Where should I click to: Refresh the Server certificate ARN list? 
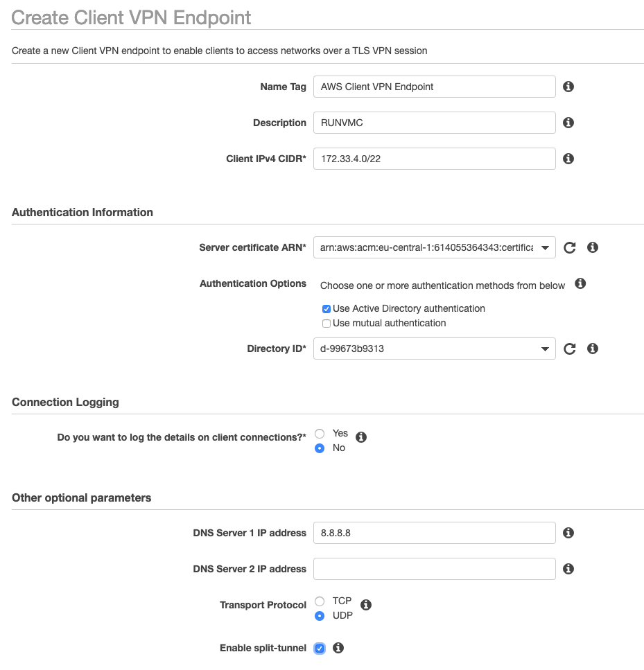tap(570, 247)
